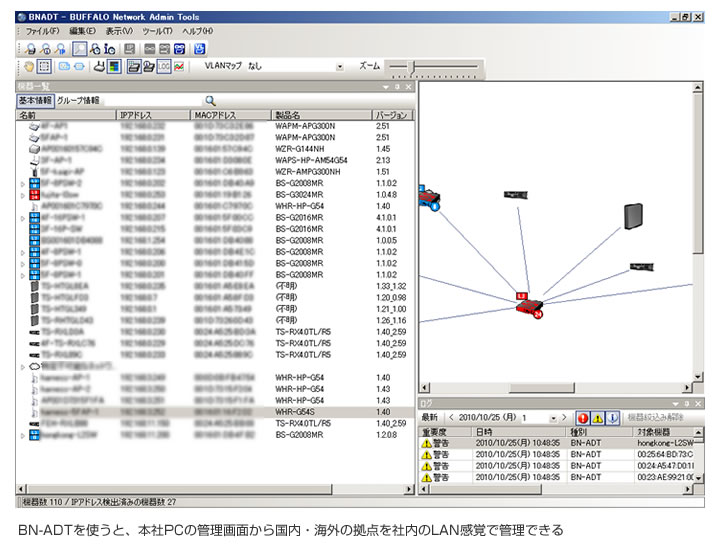Click the clock folder history icon
Image resolution: width=720 pixels, height=550 pixels.
(x=149, y=67)
